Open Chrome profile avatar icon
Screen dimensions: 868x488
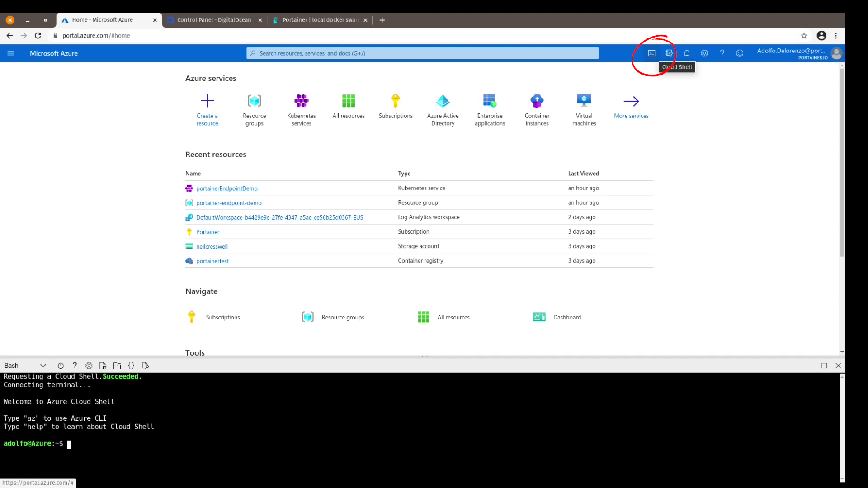(821, 36)
